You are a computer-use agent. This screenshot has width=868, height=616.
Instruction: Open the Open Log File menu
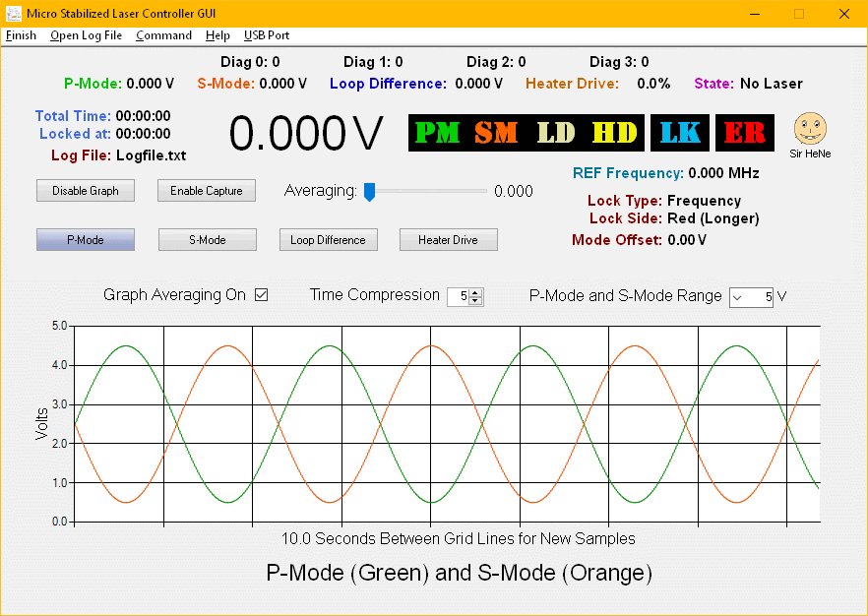[87, 35]
